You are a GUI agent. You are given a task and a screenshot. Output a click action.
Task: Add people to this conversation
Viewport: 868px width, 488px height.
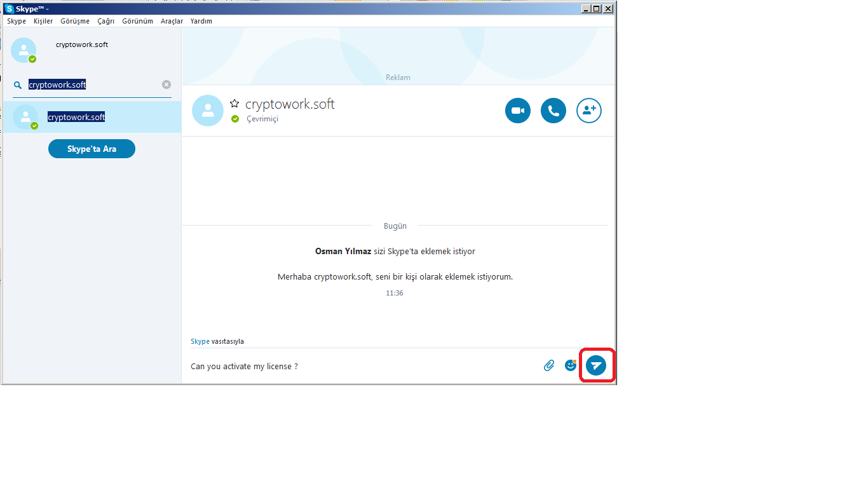click(589, 111)
